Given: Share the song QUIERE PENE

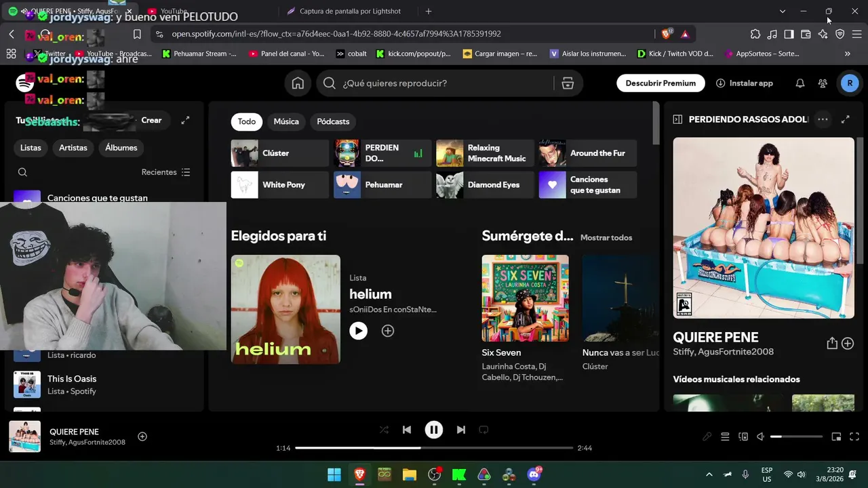Looking at the screenshot, I should (832, 344).
